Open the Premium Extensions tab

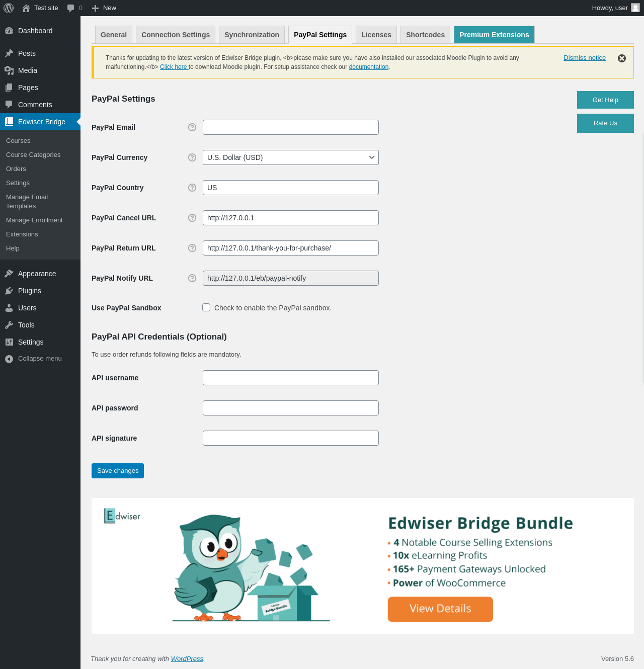(x=494, y=35)
